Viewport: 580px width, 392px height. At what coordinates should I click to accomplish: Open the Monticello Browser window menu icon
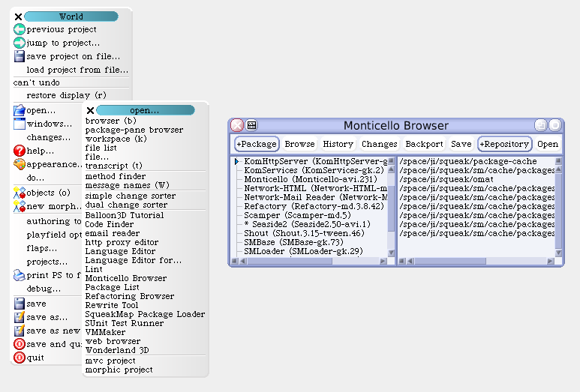(252, 125)
